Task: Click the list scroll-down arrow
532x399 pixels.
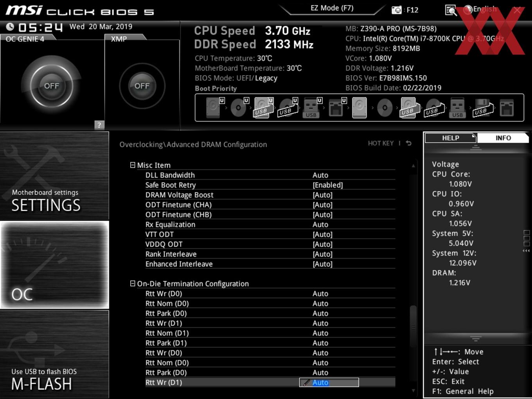Action: click(413, 390)
